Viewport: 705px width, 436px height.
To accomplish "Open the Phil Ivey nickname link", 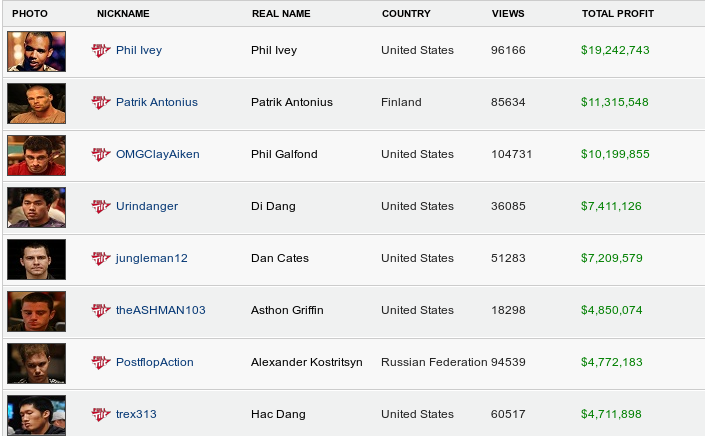I will 139,50.
